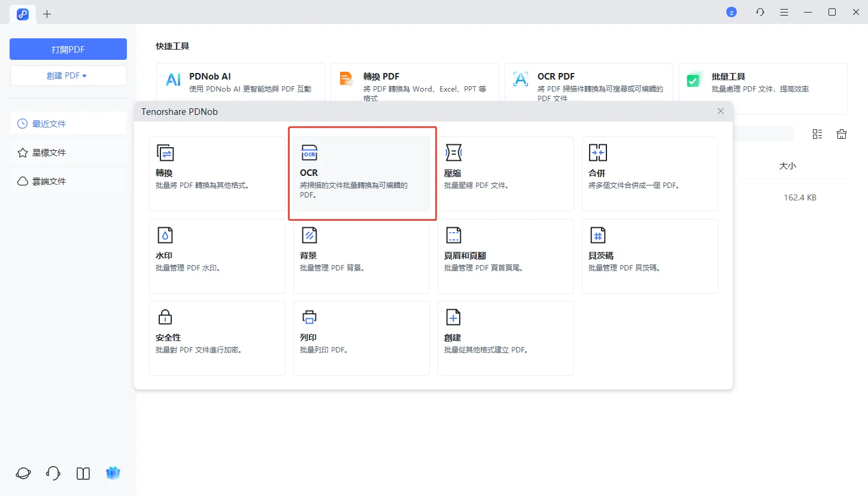Open the 頁眉和頁腳 header and footer tool
The width and height of the screenshot is (868, 496).
coord(506,256)
